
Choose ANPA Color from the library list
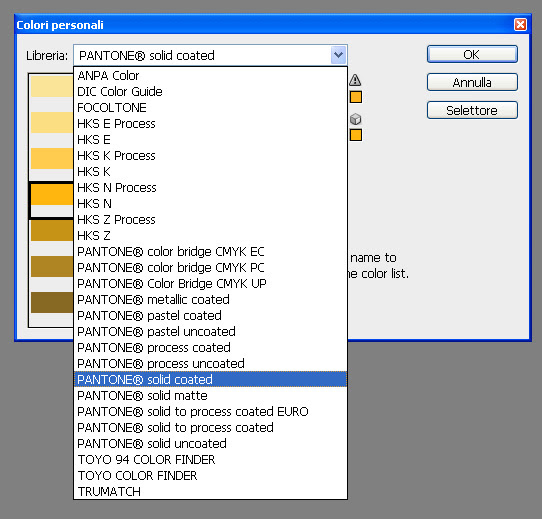click(210, 75)
